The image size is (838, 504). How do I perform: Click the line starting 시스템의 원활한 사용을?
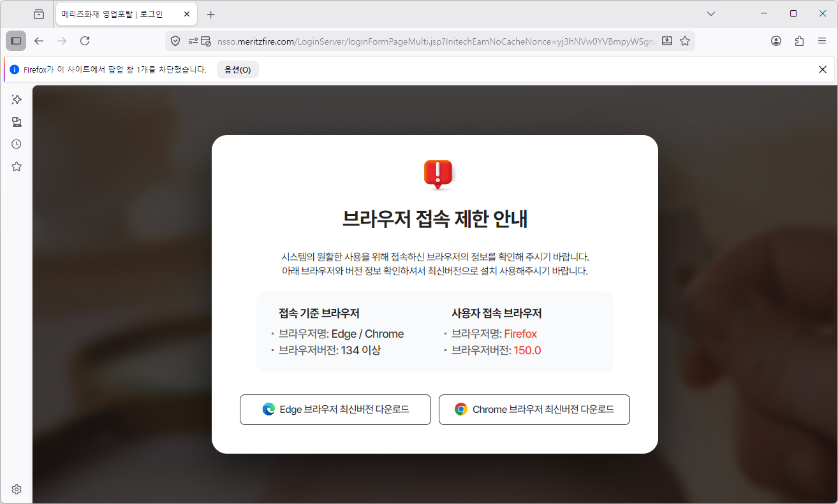(x=435, y=257)
